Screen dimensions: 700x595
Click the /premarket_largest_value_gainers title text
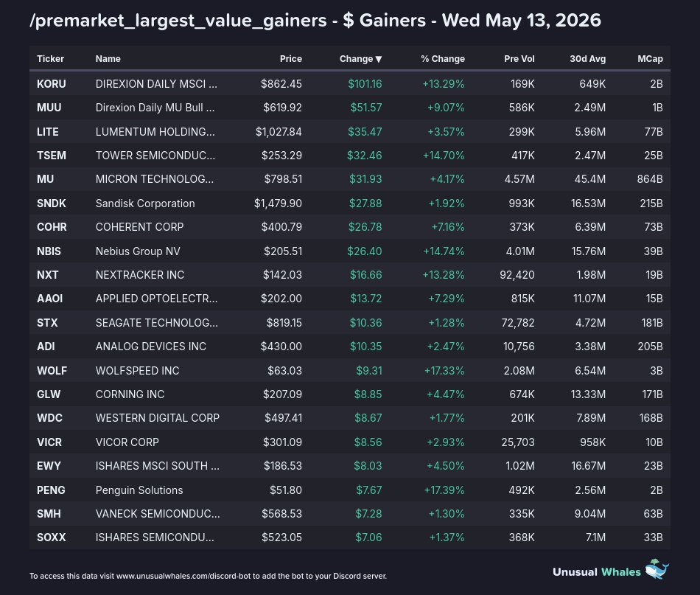[x=178, y=21]
